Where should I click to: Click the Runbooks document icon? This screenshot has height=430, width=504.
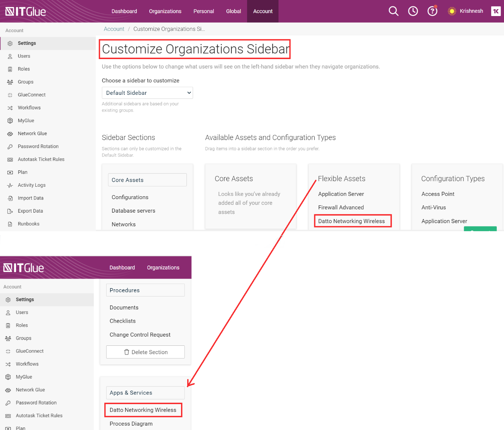(x=10, y=224)
